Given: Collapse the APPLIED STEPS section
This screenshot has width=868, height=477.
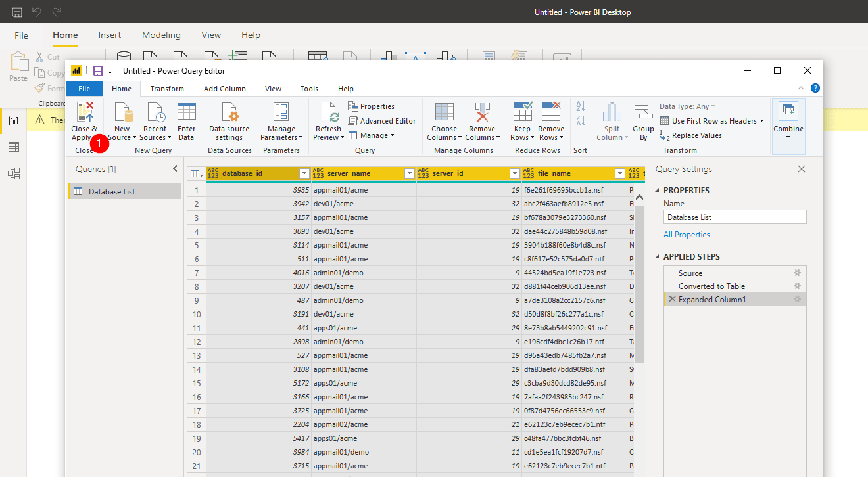Looking at the screenshot, I should (x=658, y=257).
